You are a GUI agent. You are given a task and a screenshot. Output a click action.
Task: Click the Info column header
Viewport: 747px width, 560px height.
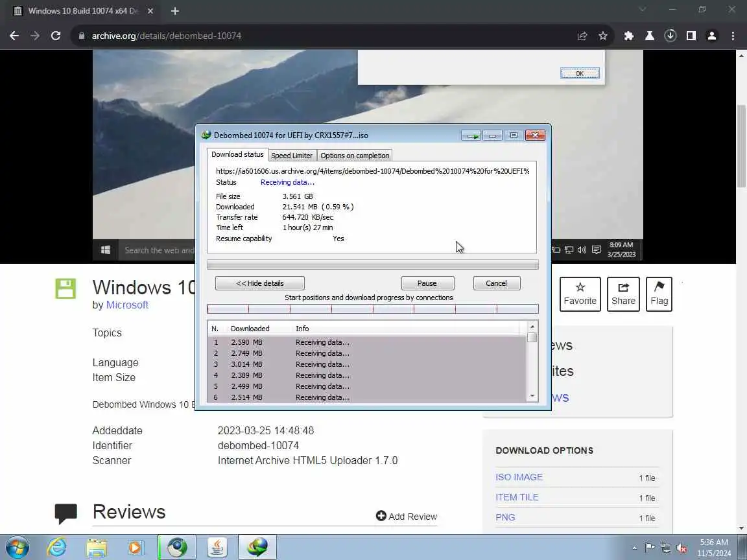(x=302, y=329)
